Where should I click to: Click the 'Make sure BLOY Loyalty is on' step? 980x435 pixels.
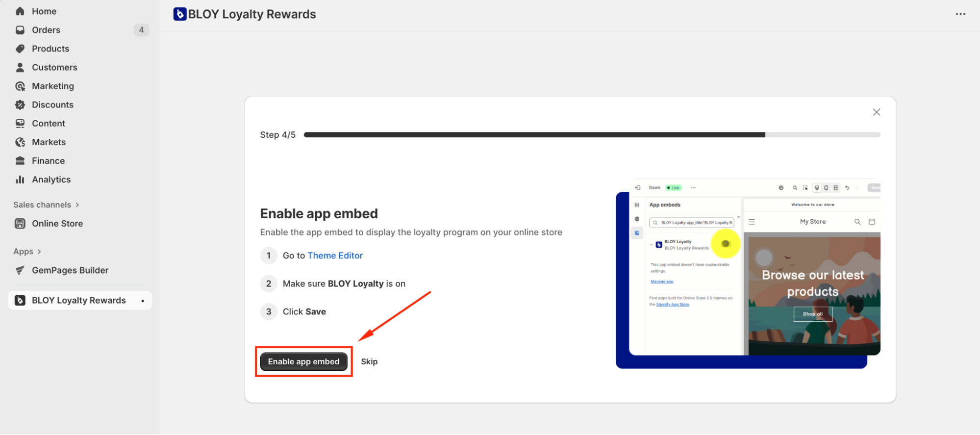click(x=344, y=283)
